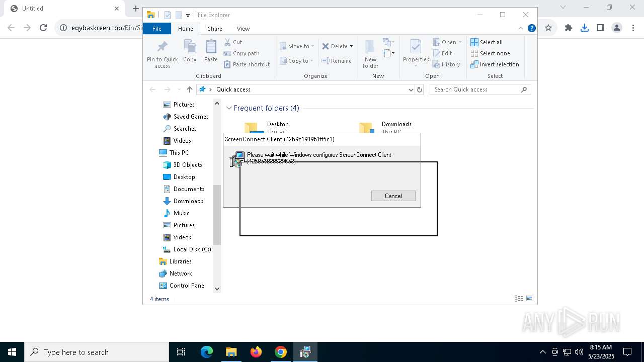Select Documents in navigation pane
644x362 pixels.
coord(184,189)
